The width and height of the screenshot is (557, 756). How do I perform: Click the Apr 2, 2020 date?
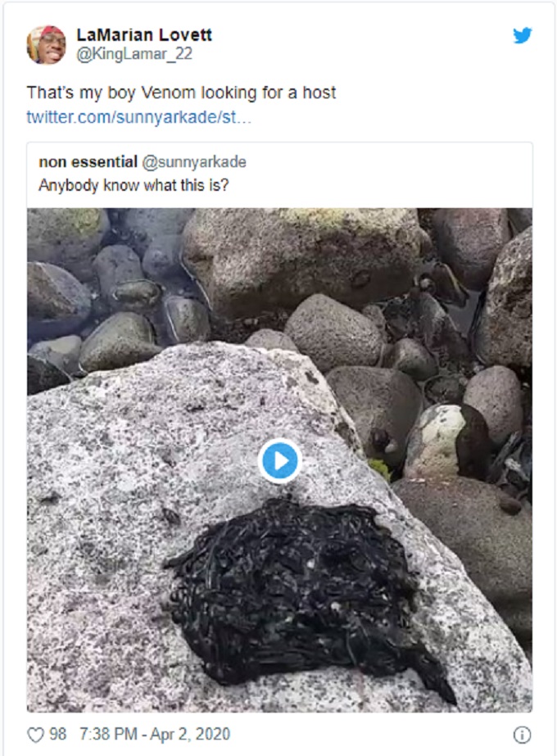(x=191, y=735)
